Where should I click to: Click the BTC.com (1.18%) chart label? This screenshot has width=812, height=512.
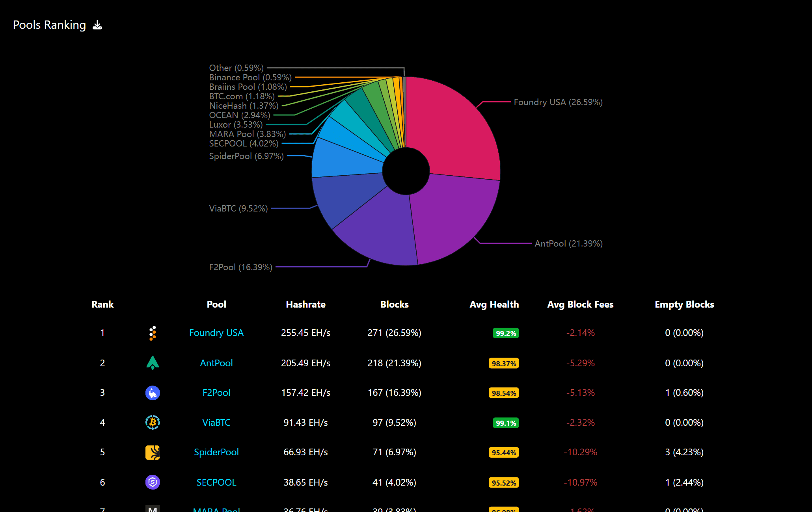tap(242, 96)
